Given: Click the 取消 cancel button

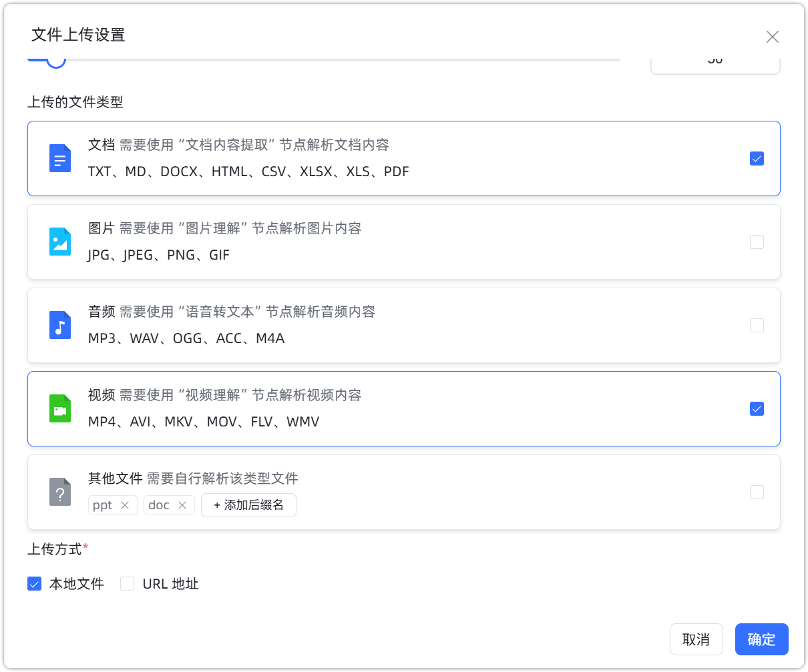Looking at the screenshot, I should [x=696, y=639].
